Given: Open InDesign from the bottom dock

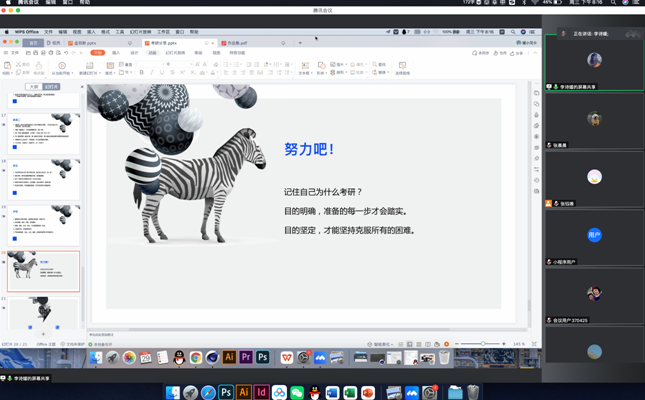Looking at the screenshot, I should (x=261, y=393).
